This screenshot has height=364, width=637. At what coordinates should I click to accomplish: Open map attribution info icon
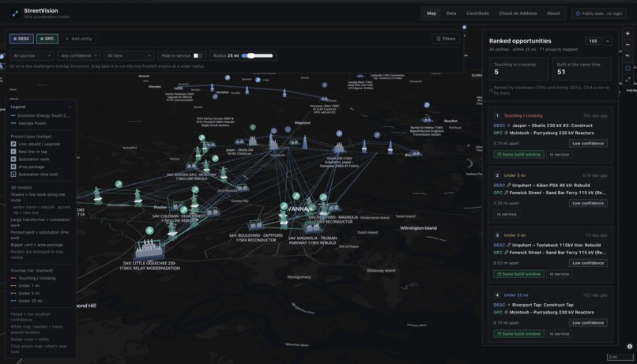pos(630,347)
